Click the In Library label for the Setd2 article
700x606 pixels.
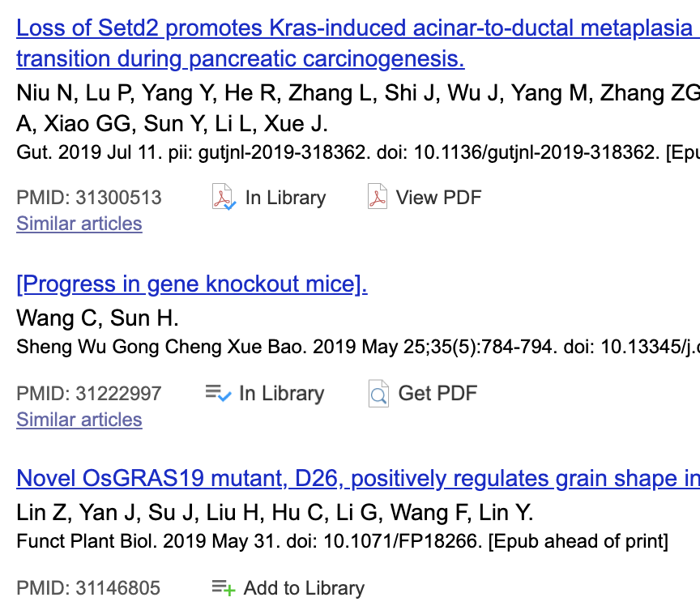tap(281, 197)
